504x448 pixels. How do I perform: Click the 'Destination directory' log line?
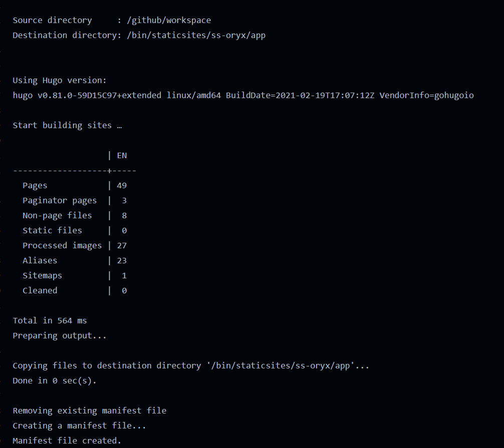[139, 36]
